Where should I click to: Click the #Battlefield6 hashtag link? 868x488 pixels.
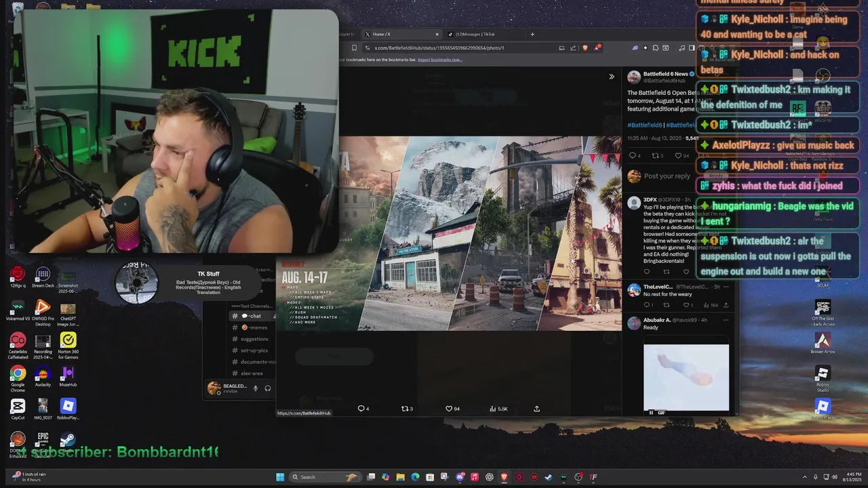pyautogui.click(x=644, y=125)
